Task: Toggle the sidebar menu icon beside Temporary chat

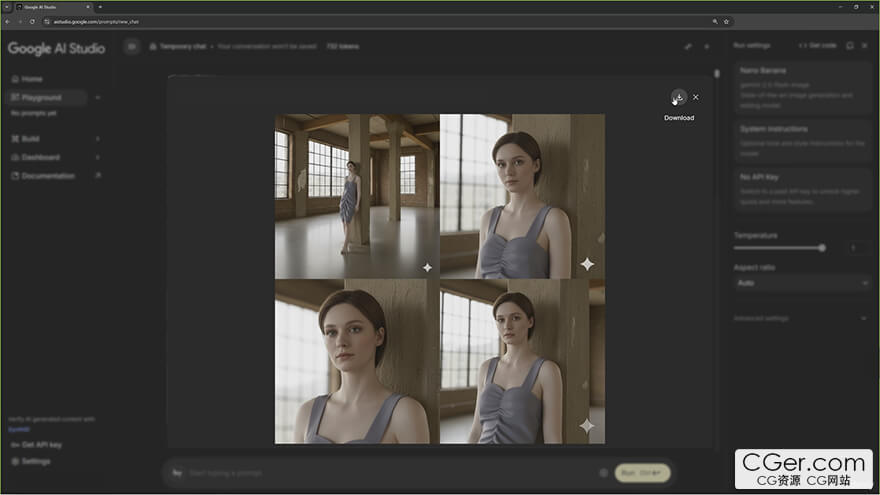Action: (131, 46)
